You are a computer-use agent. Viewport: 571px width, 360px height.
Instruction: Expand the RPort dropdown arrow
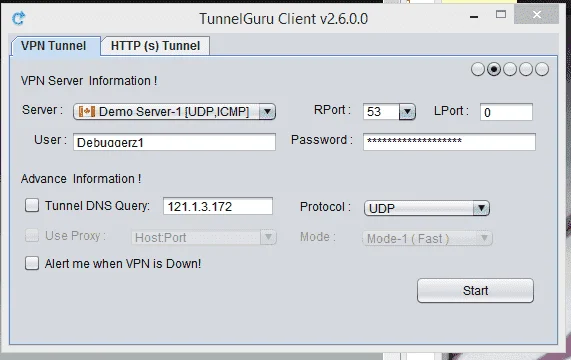pos(407,112)
